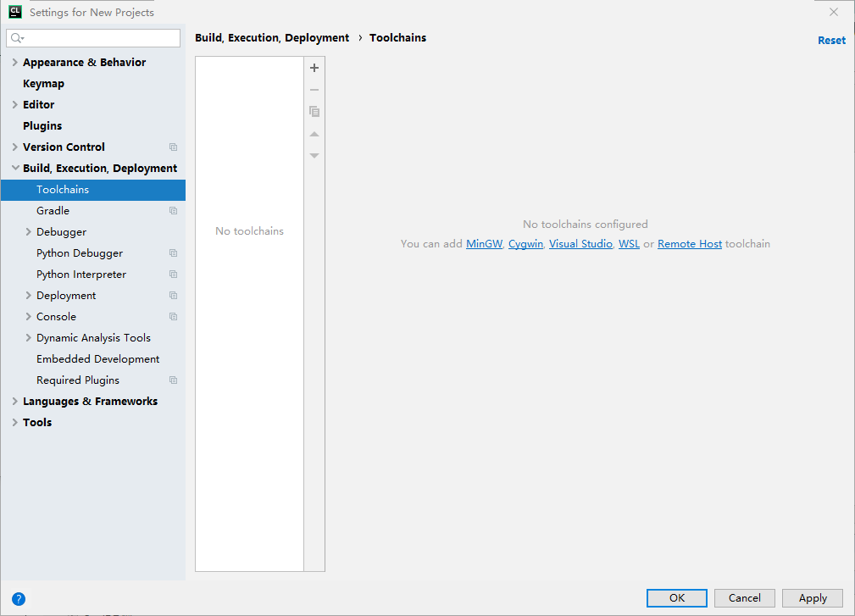Click the CLion logo in title bar
This screenshot has width=855, height=616.
[x=15, y=12]
